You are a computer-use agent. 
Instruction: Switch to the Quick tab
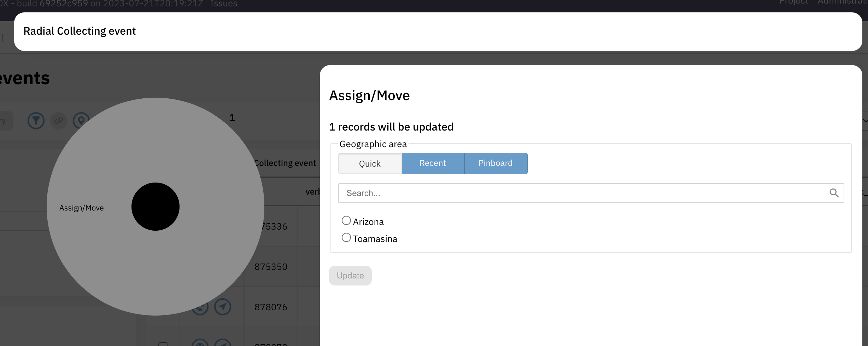370,163
